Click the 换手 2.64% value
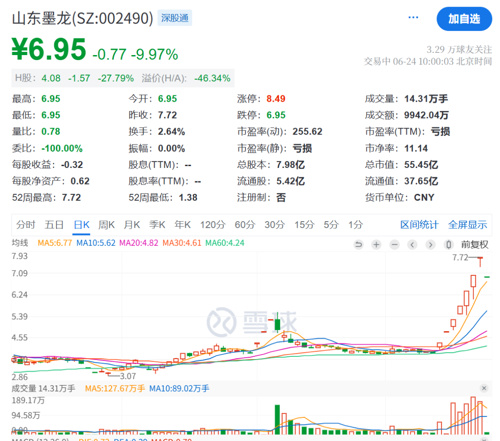The width and height of the screenshot is (500, 441). click(x=171, y=132)
